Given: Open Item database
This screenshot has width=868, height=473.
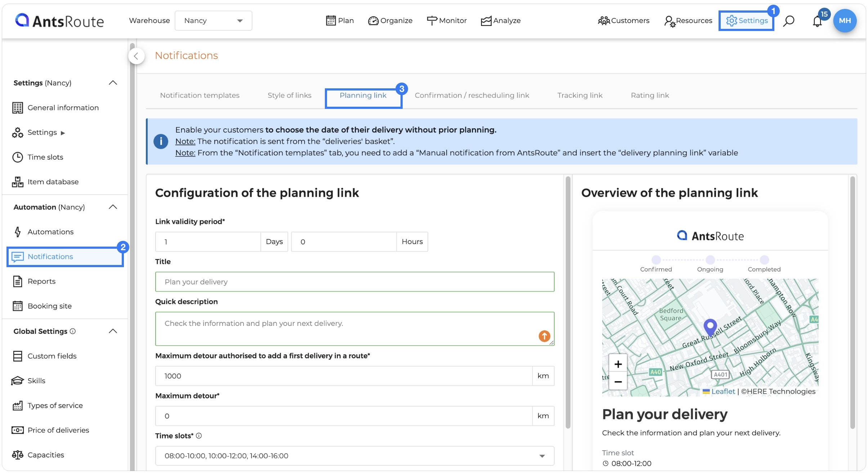Looking at the screenshot, I should [x=45, y=182].
